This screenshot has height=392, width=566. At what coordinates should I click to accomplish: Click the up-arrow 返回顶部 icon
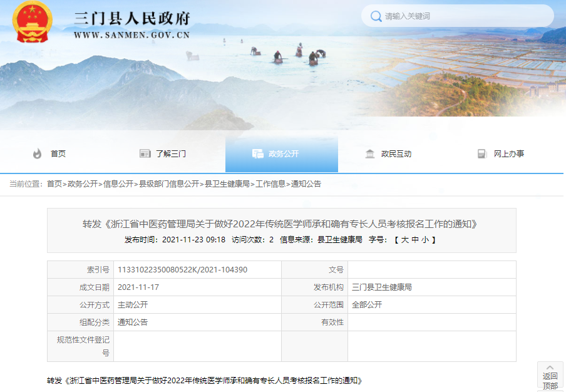click(550, 368)
